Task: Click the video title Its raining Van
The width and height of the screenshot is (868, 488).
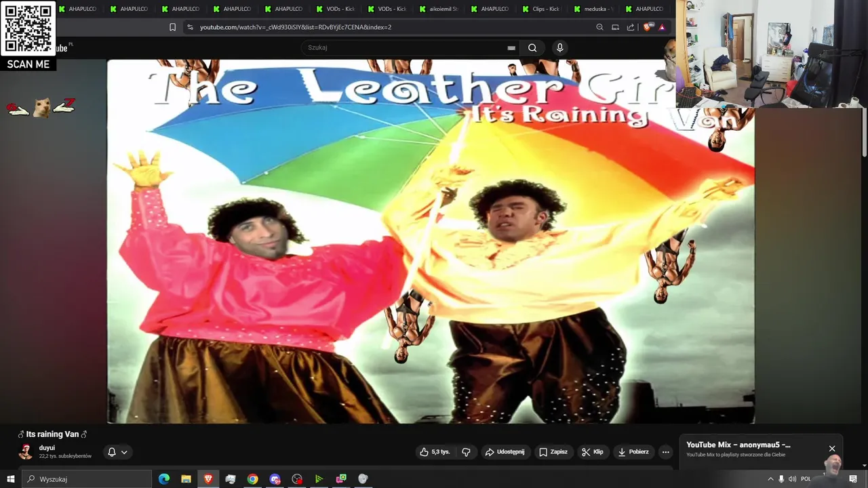Action: click(x=52, y=434)
